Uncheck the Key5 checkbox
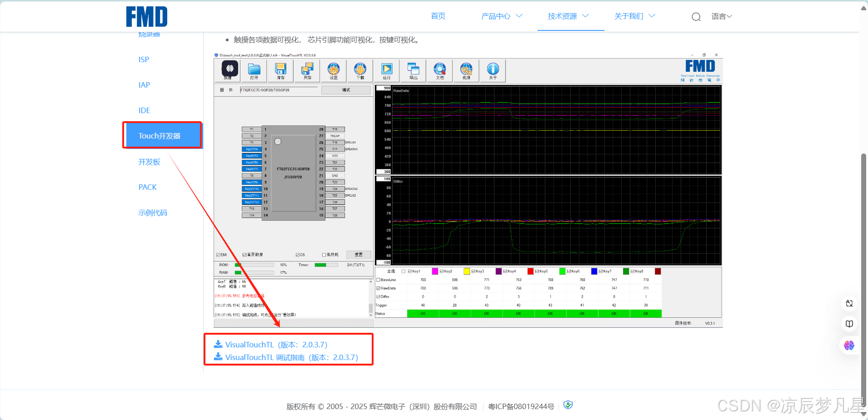 point(537,271)
